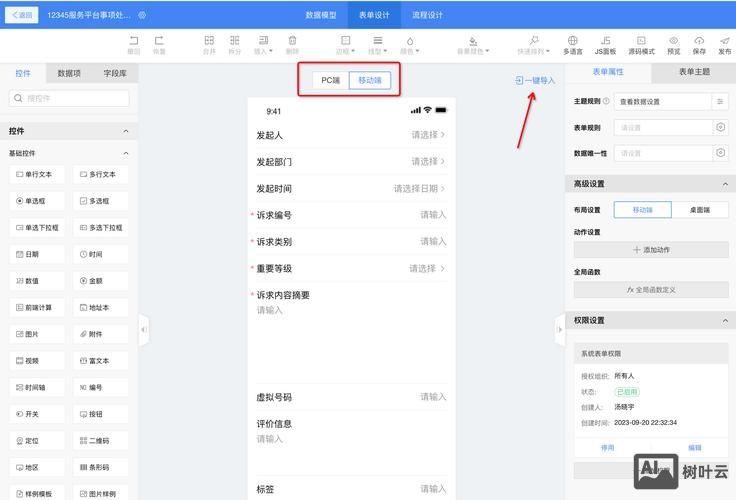Click the split cells (拆分) icon
Viewport: 736px width, 500px height.
coord(235,41)
